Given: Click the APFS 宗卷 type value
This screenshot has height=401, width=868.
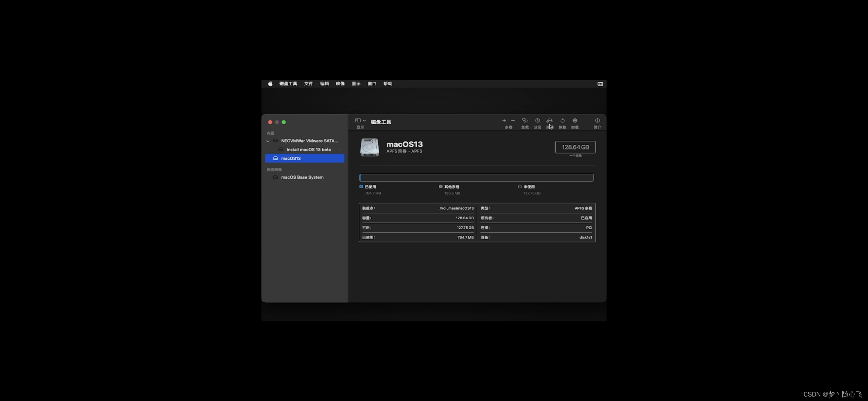Looking at the screenshot, I should 583,208.
